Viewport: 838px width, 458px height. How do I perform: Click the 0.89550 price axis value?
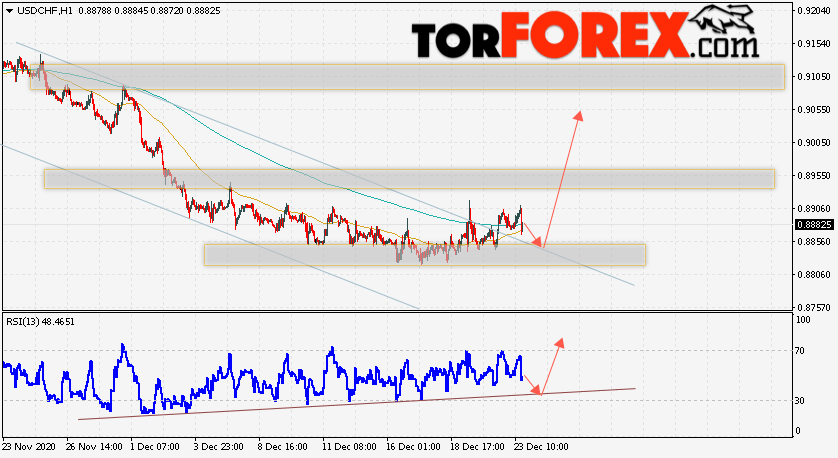click(x=814, y=176)
